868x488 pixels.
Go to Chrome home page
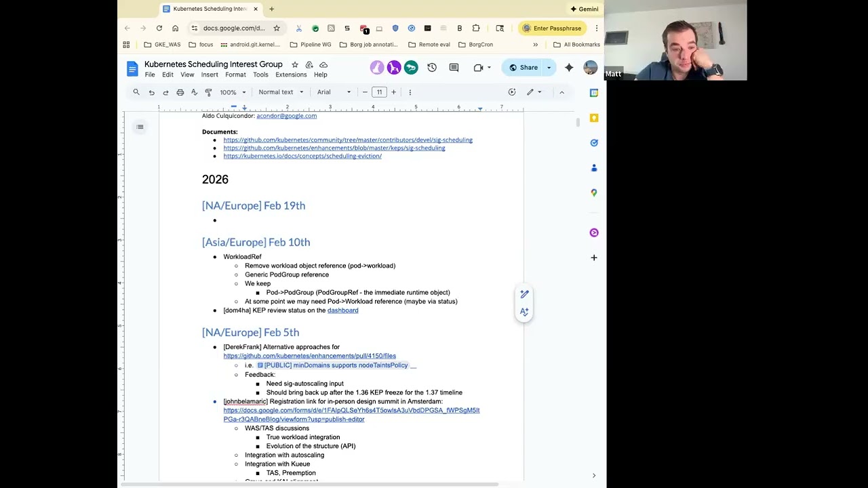tap(175, 28)
